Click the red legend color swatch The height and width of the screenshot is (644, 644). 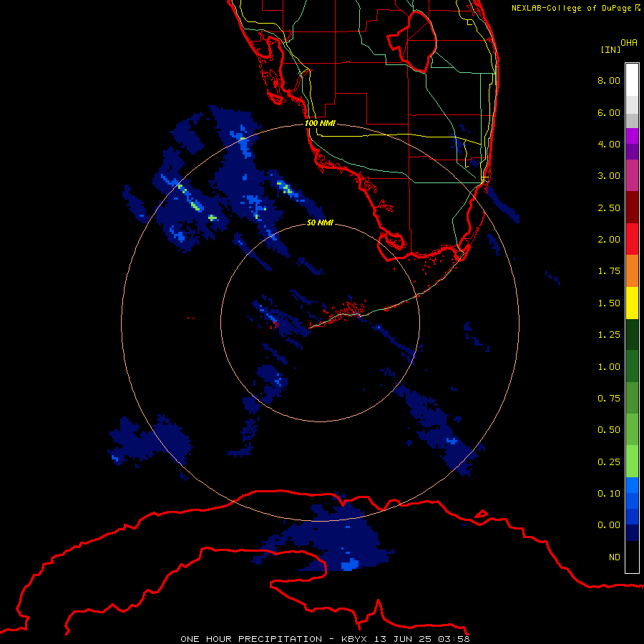click(x=632, y=239)
